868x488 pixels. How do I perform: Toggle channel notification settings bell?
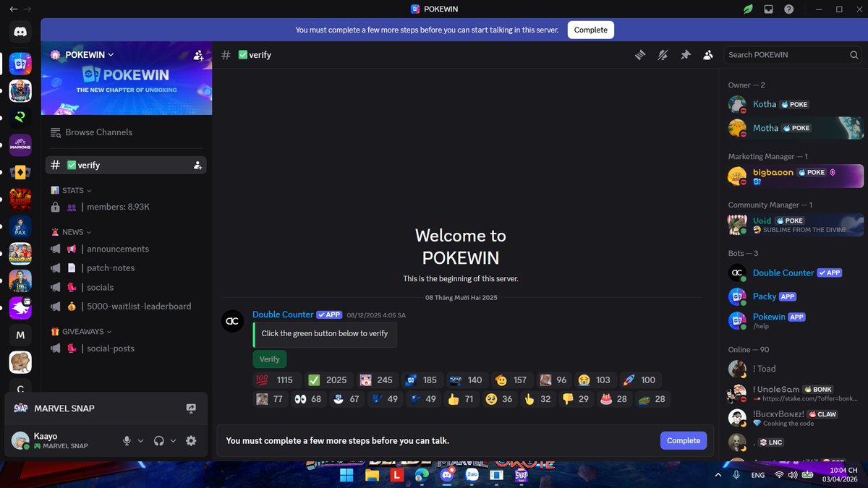tap(663, 55)
